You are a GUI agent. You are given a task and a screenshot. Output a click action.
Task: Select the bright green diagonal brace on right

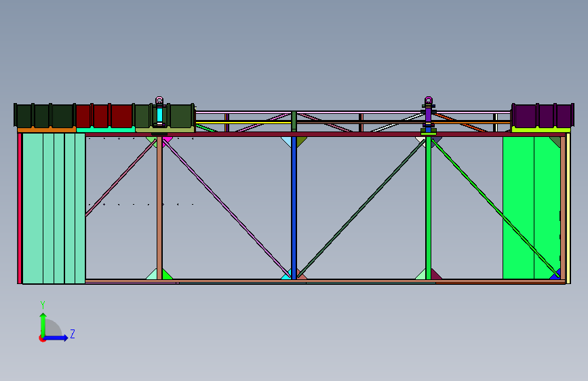tap(496, 208)
